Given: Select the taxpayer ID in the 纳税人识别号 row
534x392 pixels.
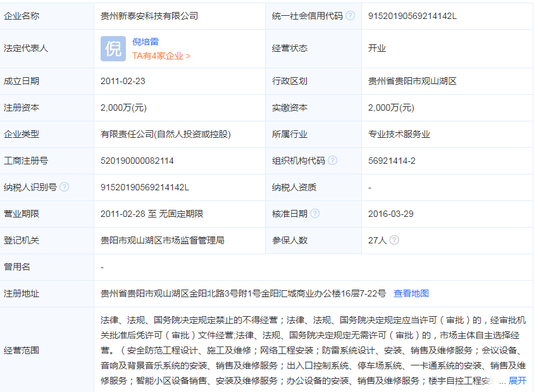Looking at the screenshot, I should coord(145,188).
